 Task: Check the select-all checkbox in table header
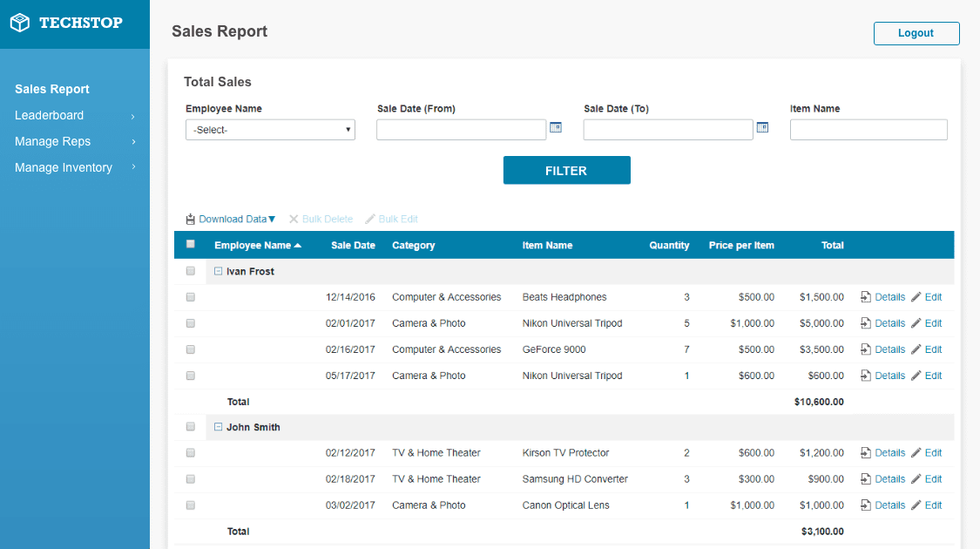(x=190, y=245)
